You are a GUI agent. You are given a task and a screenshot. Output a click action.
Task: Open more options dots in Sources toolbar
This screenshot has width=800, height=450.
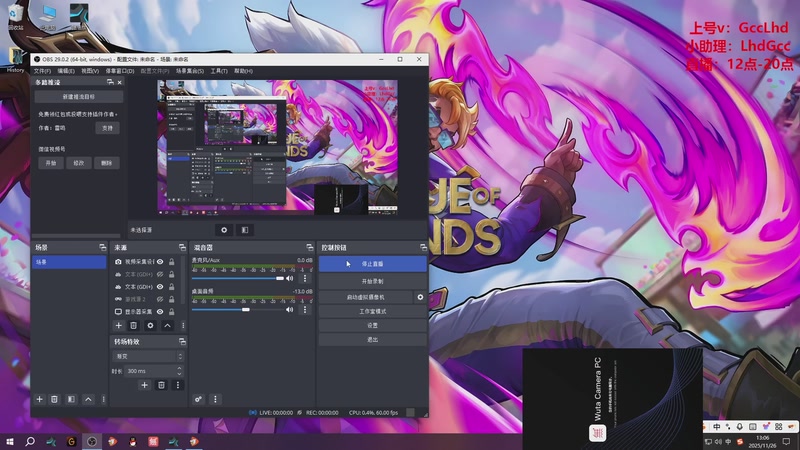click(x=183, y=325)
